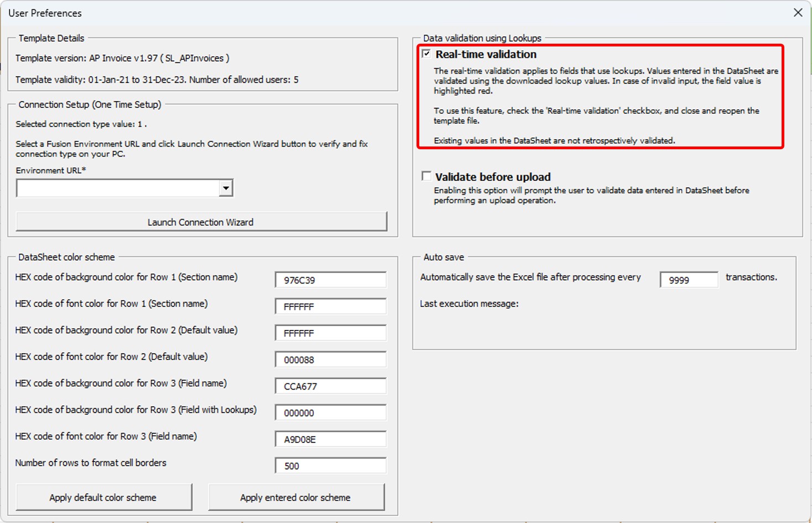
Task: Close the User Preferences dialog
Action: coord(798,12)
